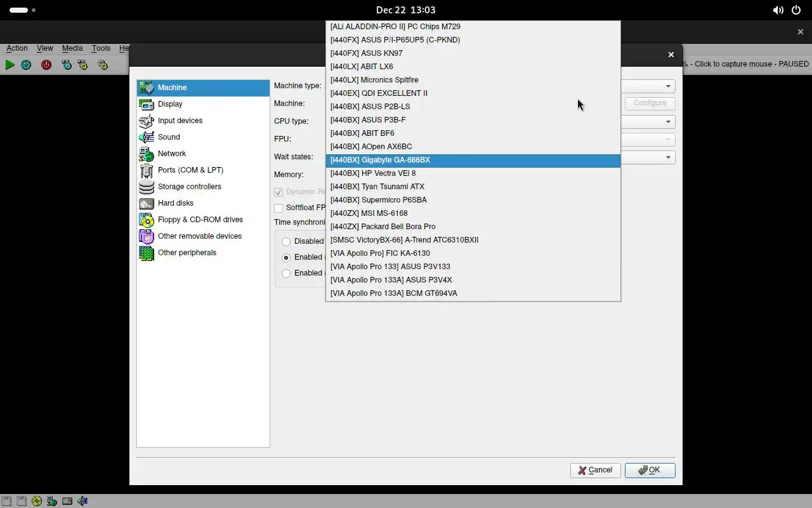
Task: Click the second floppy drive status icon
Action: (22, 501)
